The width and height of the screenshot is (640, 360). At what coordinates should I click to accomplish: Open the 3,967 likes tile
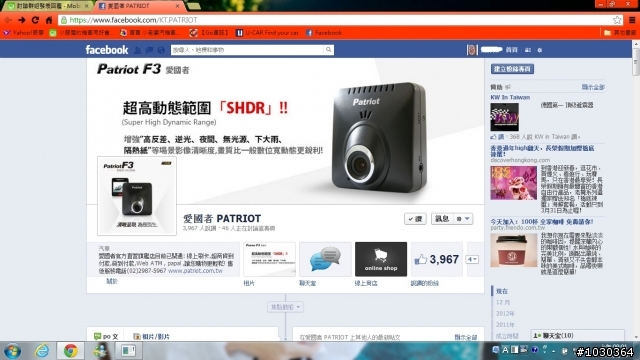point(437,259)
